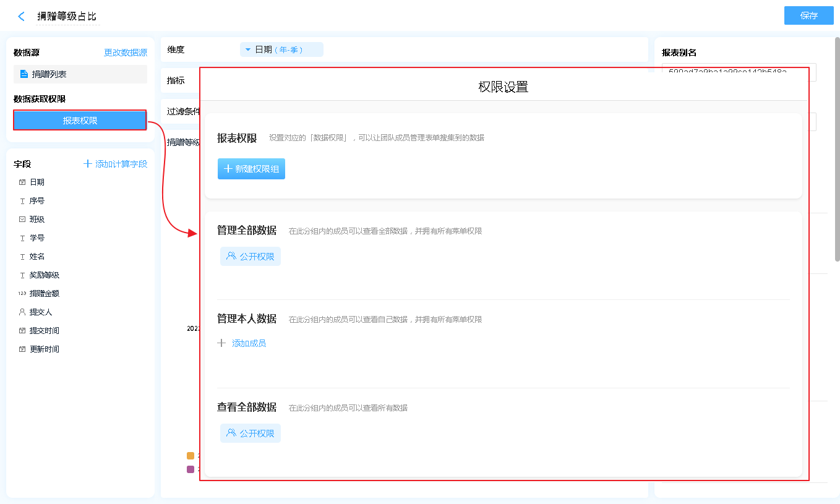Click the person icon beside 提交人 field
Viewport: 840px width, 504px height.
coord(22,312)
